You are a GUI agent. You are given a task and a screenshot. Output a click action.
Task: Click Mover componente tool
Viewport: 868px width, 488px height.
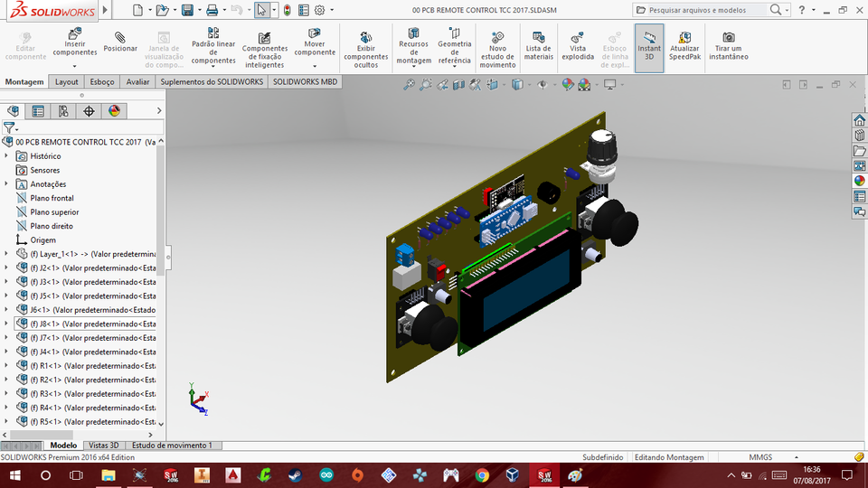315,42
